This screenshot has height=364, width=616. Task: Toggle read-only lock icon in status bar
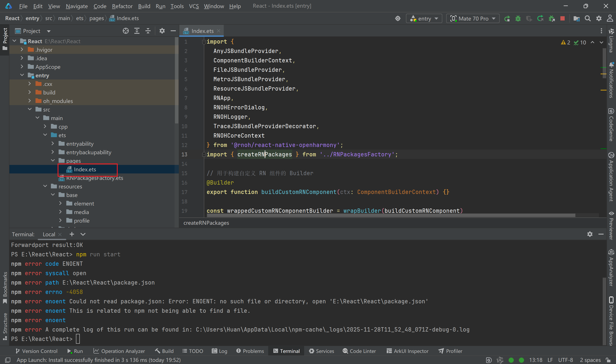coord(608,360)
